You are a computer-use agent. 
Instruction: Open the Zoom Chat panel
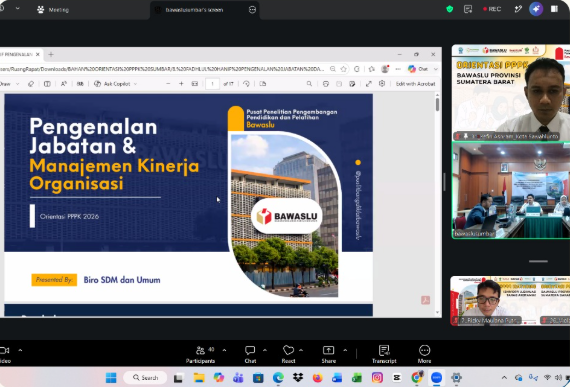250,354
